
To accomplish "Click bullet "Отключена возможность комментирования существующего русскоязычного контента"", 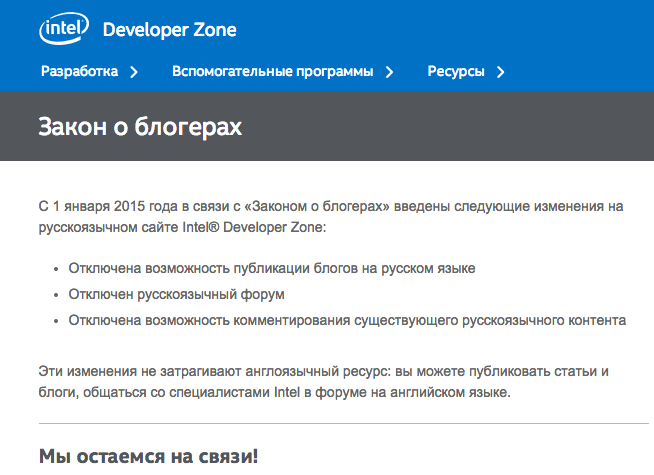I will tap(347, 320).
